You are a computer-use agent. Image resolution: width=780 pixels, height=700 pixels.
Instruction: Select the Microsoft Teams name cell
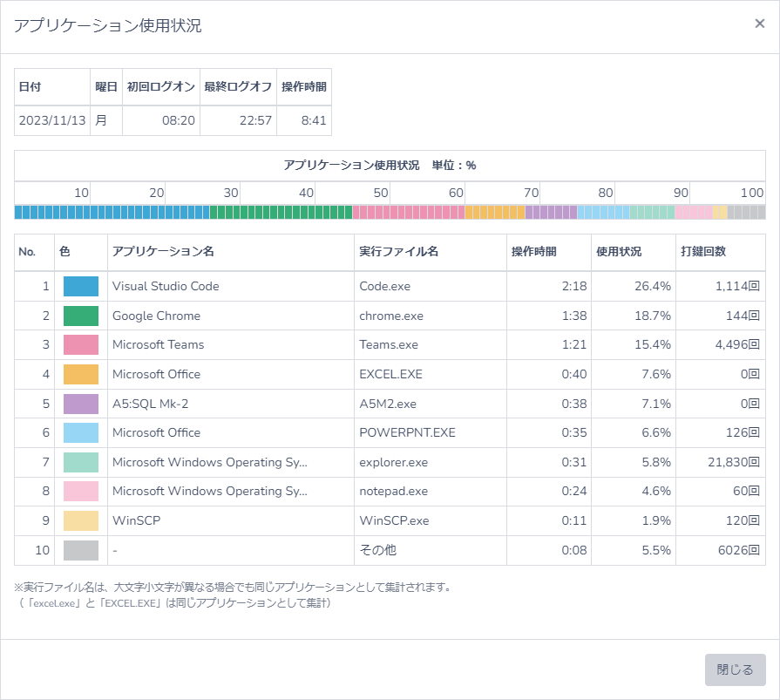[231, 345]
